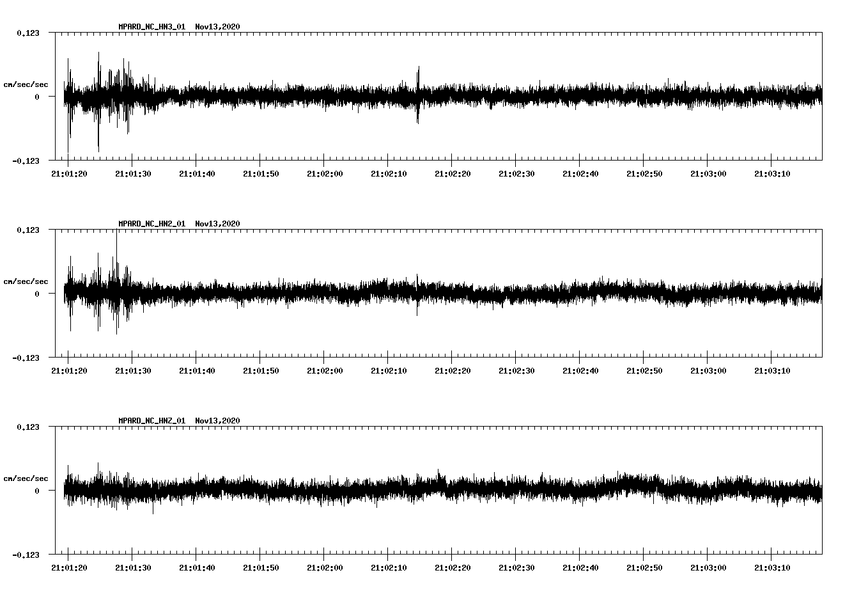Click the earthquake burst near 21:01:25 on HN3
This screenshot has width=868, height=591.
[x=99, y=96]
